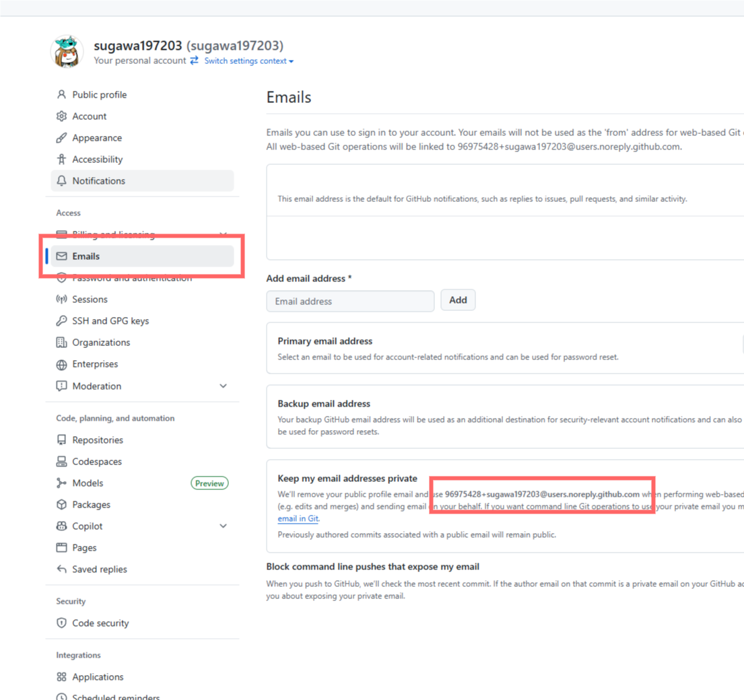
Task: Click the Account gear icon
Action: tap(62, 116)
